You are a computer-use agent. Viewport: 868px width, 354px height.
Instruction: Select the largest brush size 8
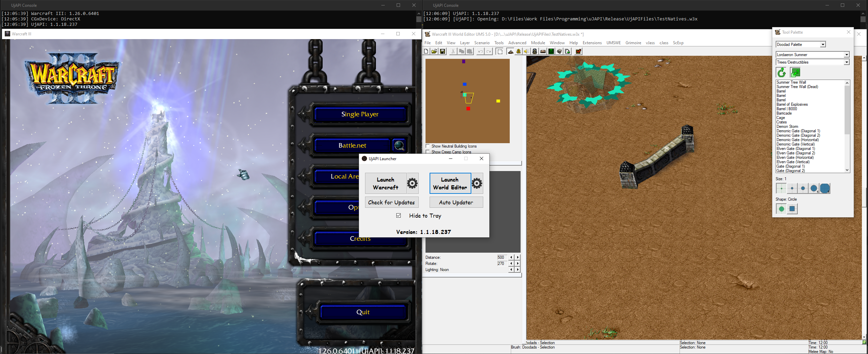click(825, 188)
